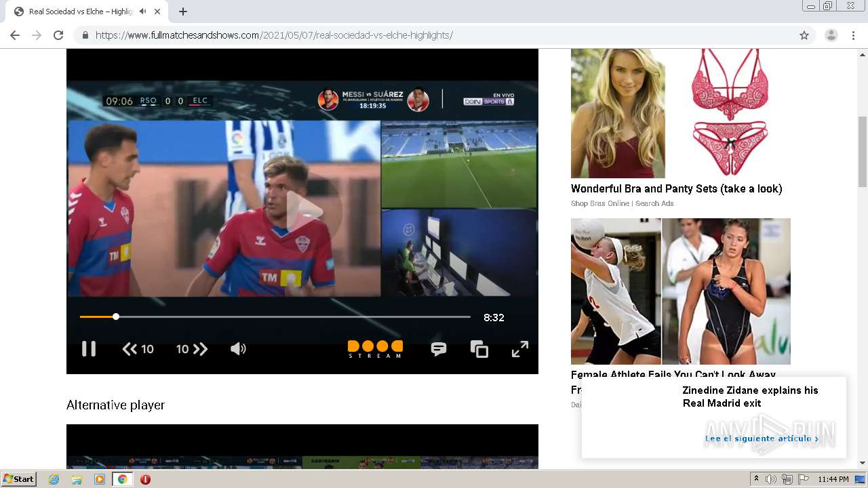The image size is (868, 488).
Task: Switch to Chrome taskbar button
Action: coord(123,479)
